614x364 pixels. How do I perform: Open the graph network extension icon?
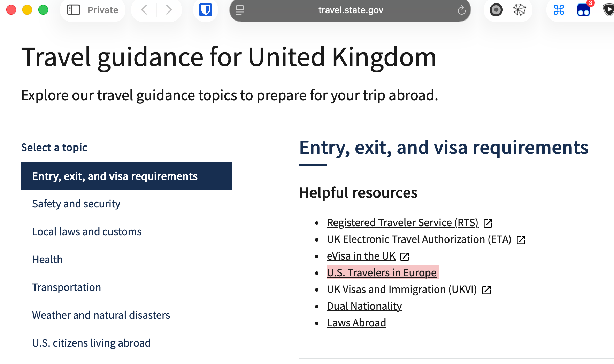519,10
